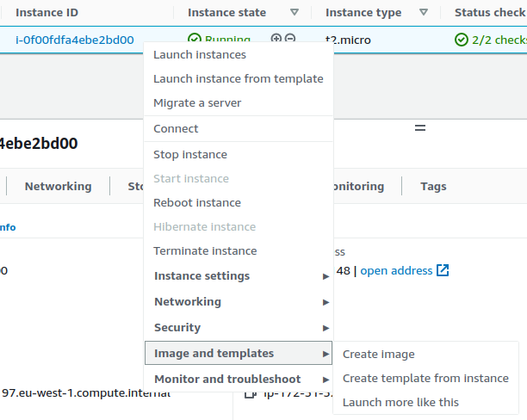The width and height of the screenshot is (527, 420).
Task: Open the instance ID link i-0f00fdfa4ebe2bd00
Action: coord(75,40)
